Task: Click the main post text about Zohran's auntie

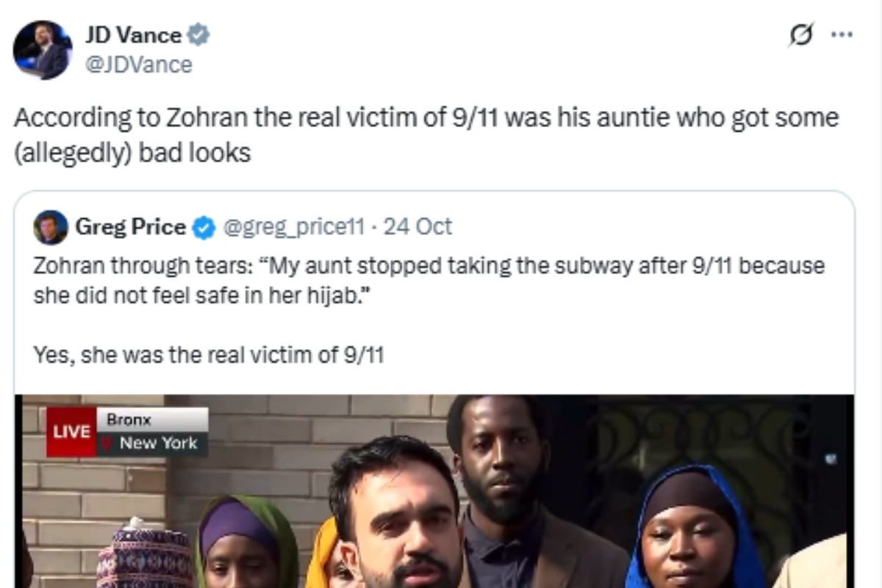Action: tap(426, 135)
